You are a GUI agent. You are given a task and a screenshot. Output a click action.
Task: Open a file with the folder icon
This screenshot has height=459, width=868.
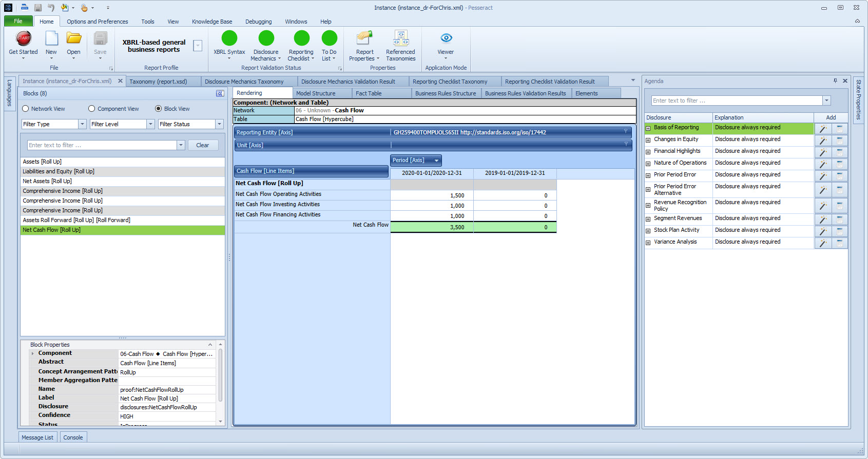[74, 38]
